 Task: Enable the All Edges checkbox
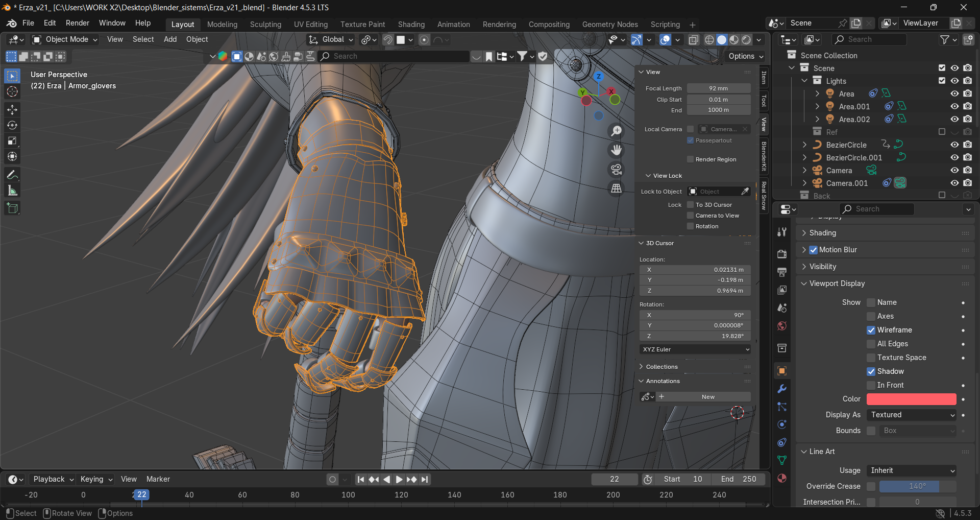(871, 344)
